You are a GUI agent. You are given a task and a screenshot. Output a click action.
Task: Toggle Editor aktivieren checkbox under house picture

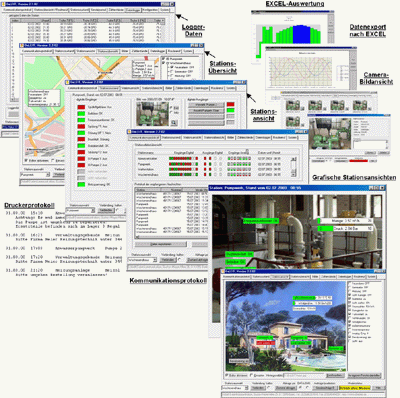coord(228,375)
